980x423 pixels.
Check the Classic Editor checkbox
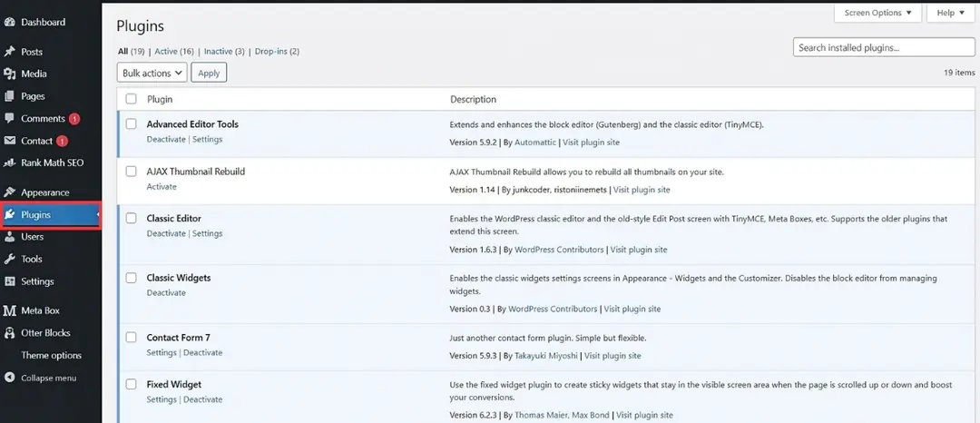[x=131, y=218]
